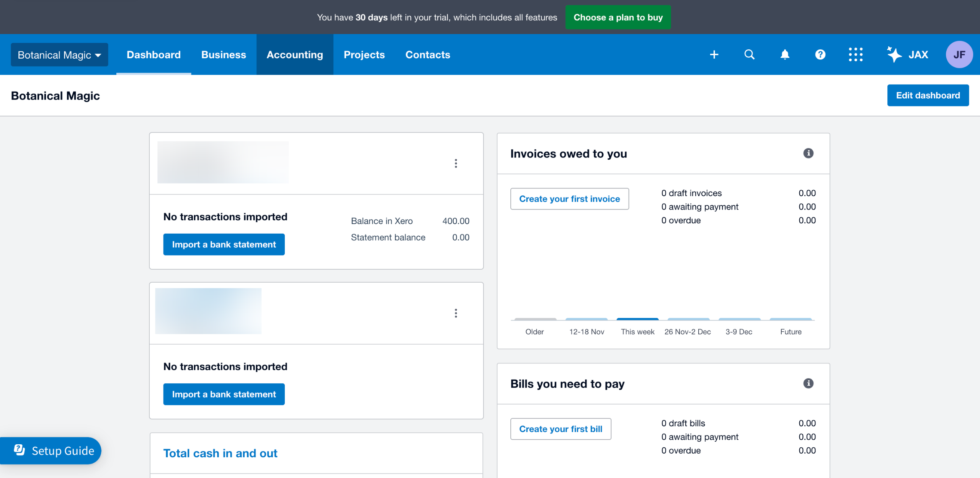Click the help question mark icon
The height and width of the screenshot is (478, 980).
tap(820, 55)
